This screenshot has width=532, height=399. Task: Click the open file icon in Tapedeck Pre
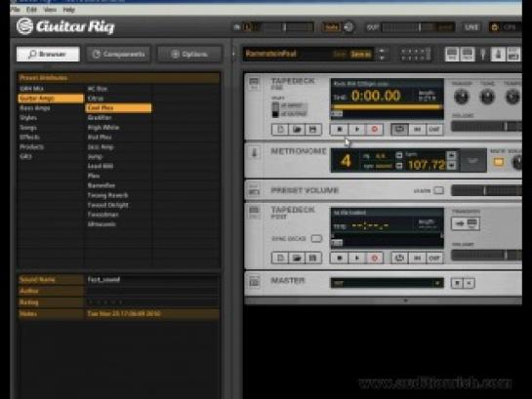pos(297,130)
